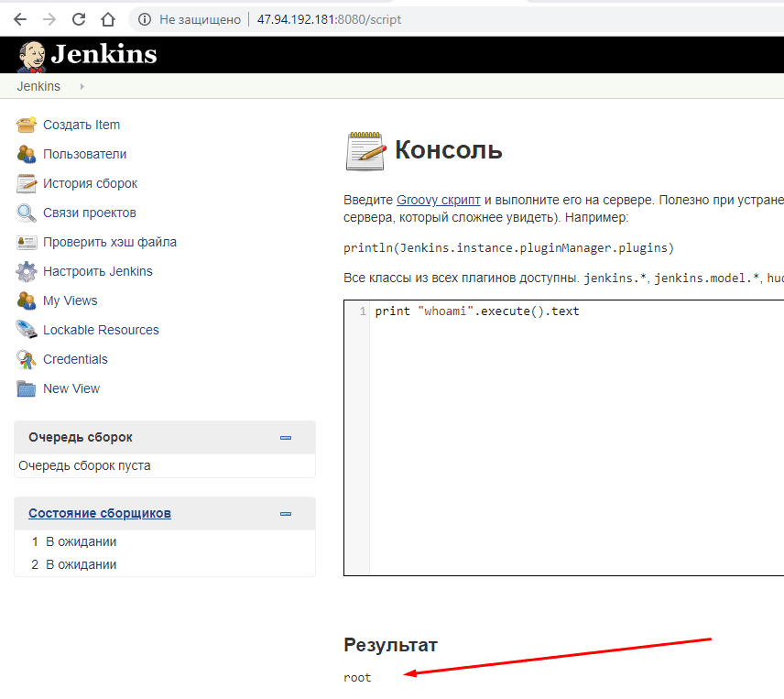Click the Консоль notepad icon
Screen dimensions: 784x699
(365, 151)
